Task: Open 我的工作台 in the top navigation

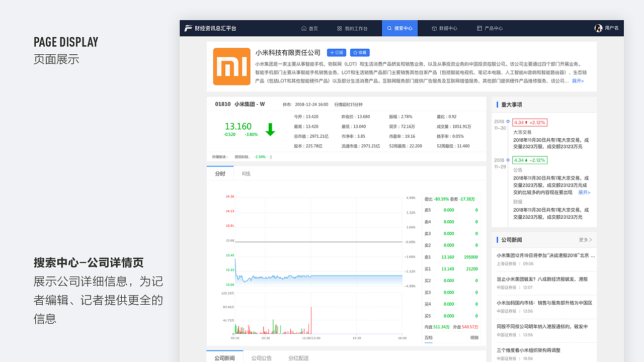Action: click(352, 28)
